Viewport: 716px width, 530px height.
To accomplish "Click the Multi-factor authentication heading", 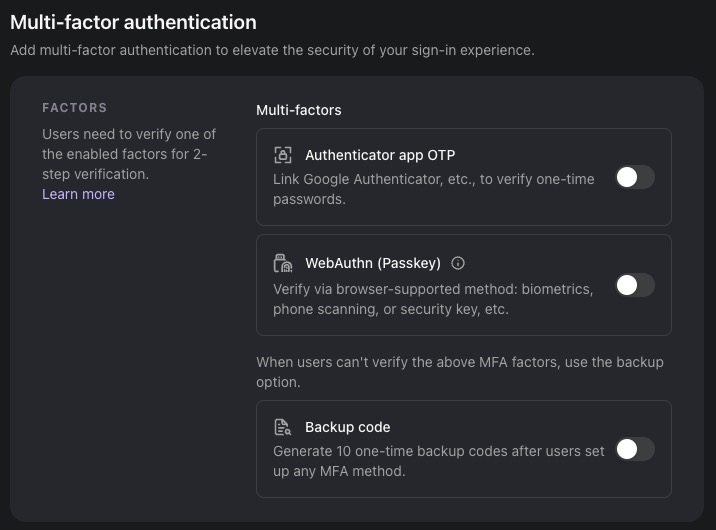I will pos(133,22).
